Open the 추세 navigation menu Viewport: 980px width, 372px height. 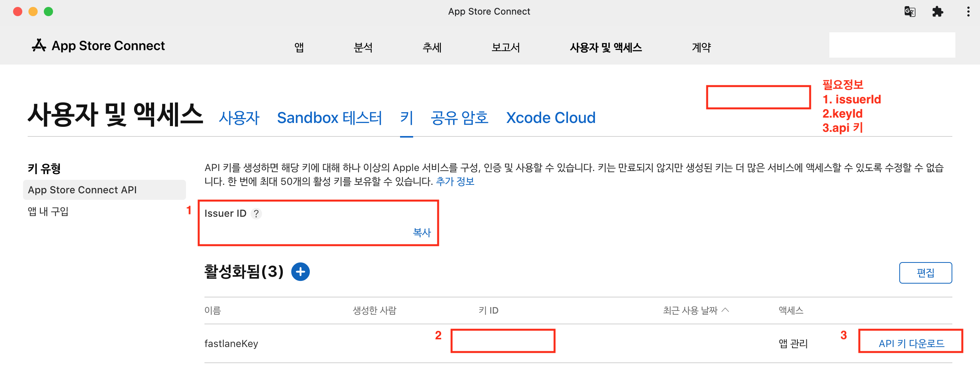[x=432, y=47]
